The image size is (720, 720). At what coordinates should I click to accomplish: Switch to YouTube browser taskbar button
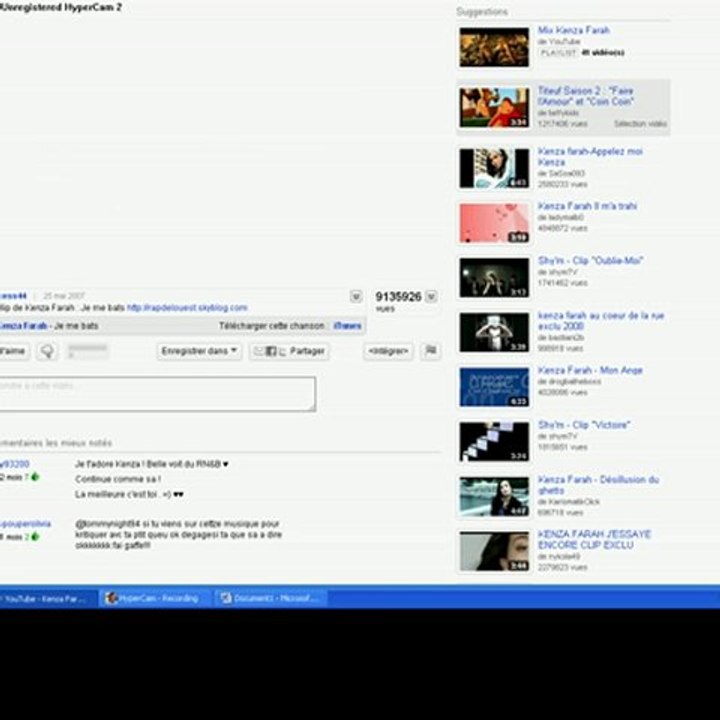tap(48, 598)
